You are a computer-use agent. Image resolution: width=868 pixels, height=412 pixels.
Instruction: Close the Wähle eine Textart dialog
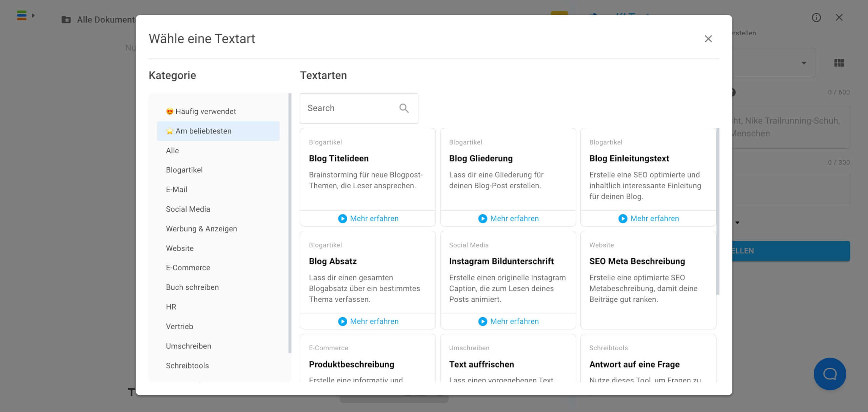coord(708,39)
